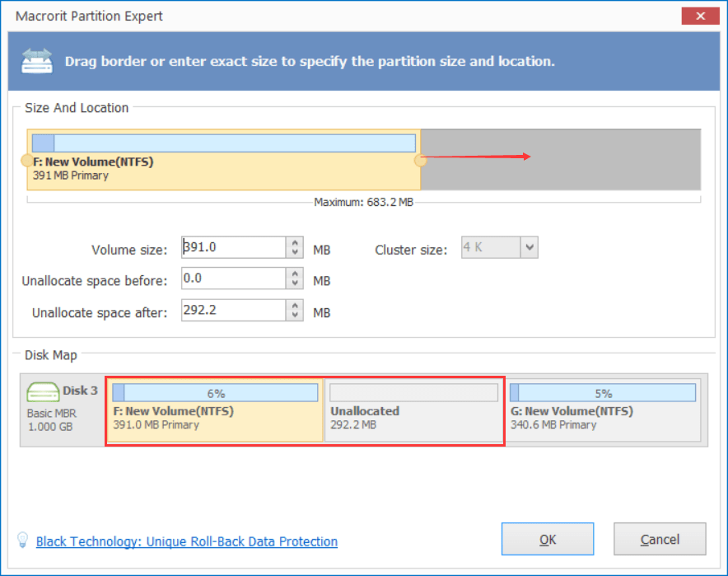Click the lightbulb tip icon
This screenshot has width=728, height=576.
point(22,540)
